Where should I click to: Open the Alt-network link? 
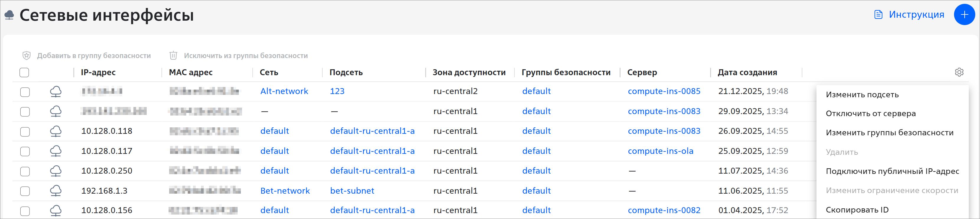pos(284,91)
